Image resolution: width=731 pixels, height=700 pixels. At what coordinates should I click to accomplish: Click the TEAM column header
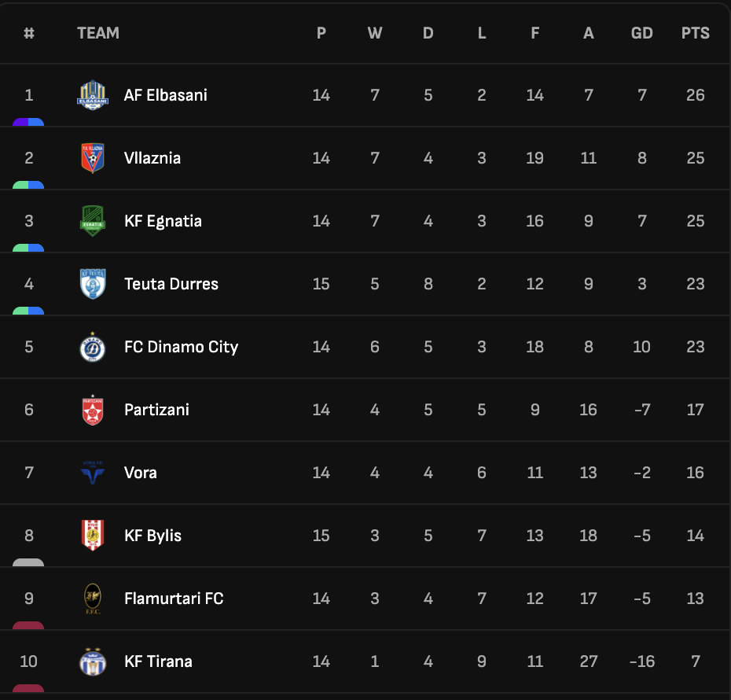coord(98,33)
